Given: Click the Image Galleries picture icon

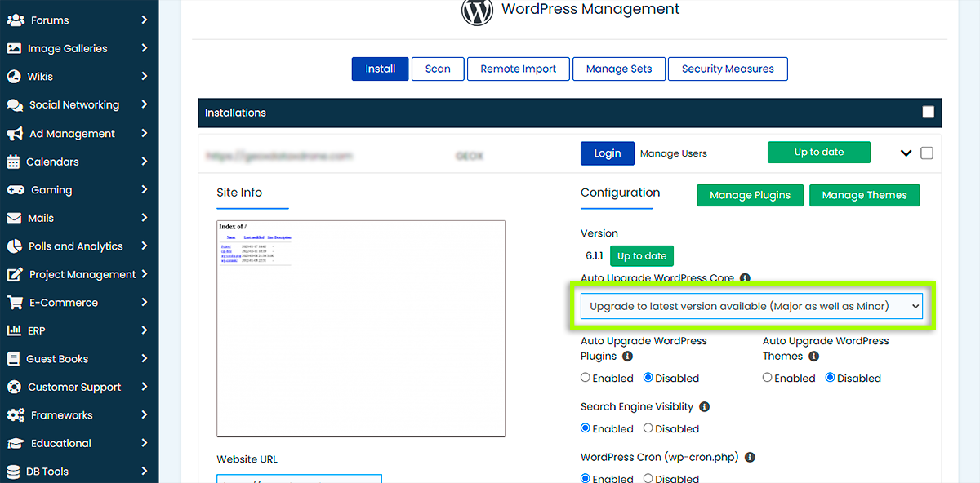Looking at the screenshot, I should point(14,48).
